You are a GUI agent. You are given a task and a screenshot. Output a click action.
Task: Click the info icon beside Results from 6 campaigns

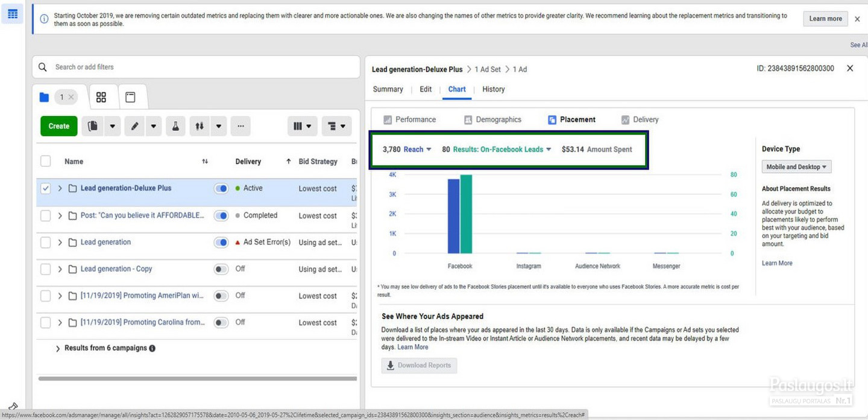click(x=152, y=348)
